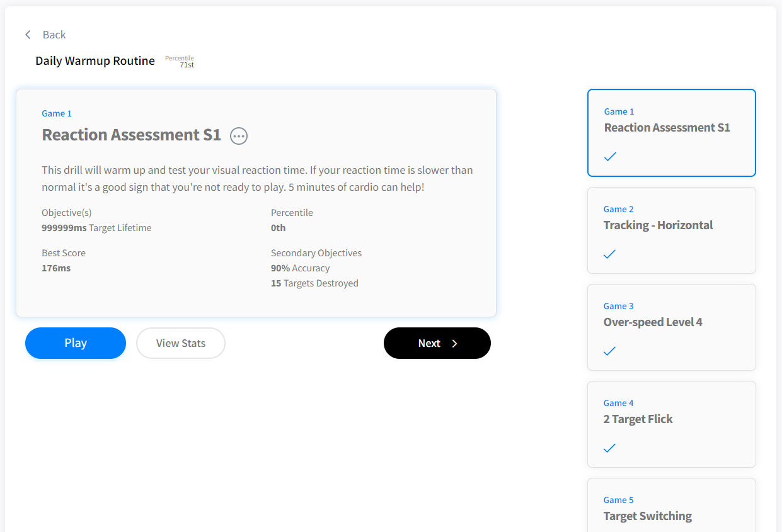
Task: Click the checkmark on Game 1 card
Action: tap(610, 157)
